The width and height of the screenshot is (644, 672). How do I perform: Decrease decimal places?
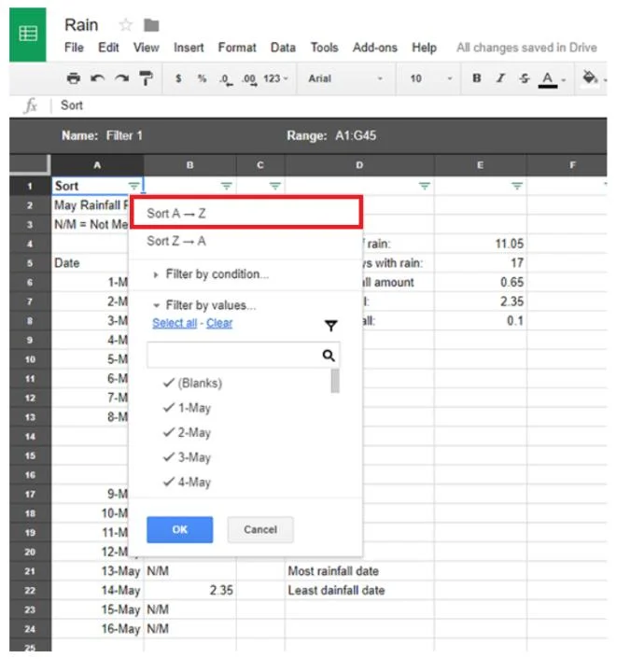226,79
